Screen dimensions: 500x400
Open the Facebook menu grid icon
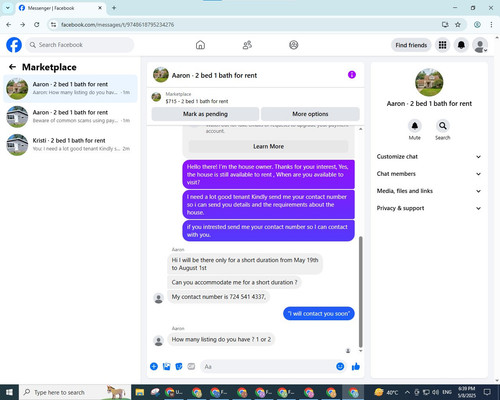pos(442,45)
